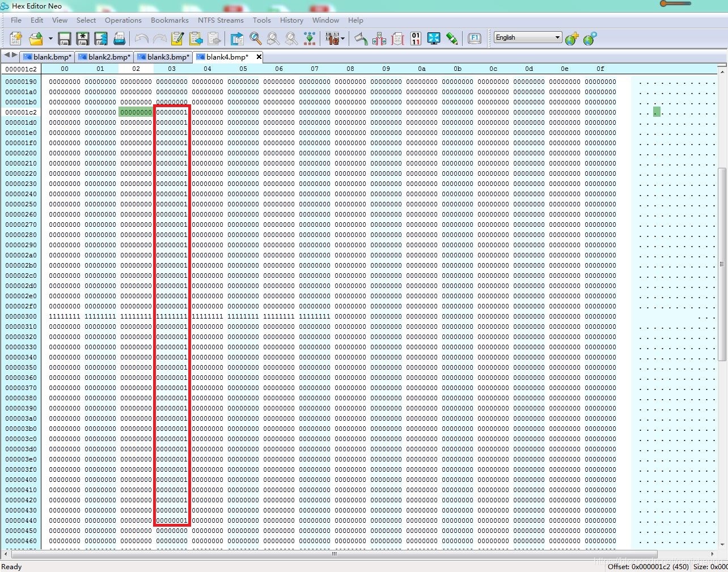Open the English language dropdown

pos(528,37)
